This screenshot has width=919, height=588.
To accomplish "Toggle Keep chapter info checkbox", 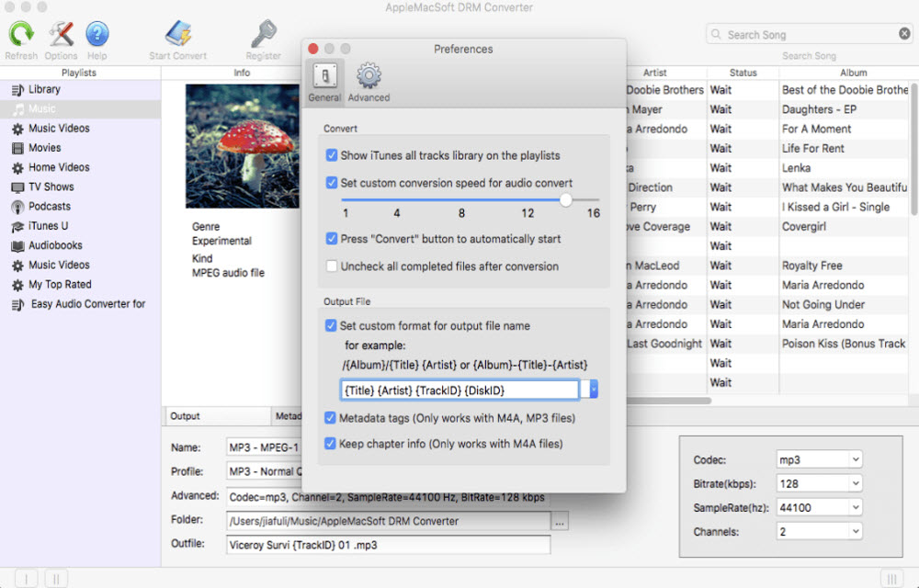I will pos(330,444).
